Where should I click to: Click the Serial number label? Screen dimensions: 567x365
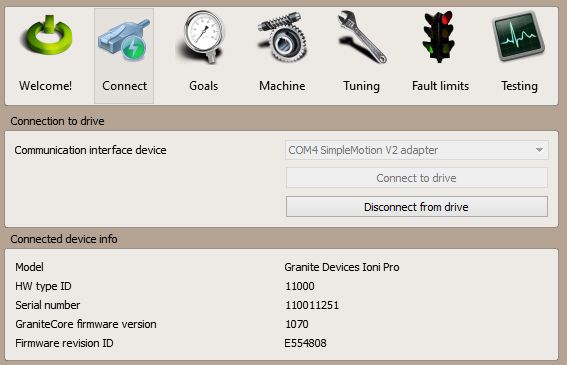pos(47,305)
